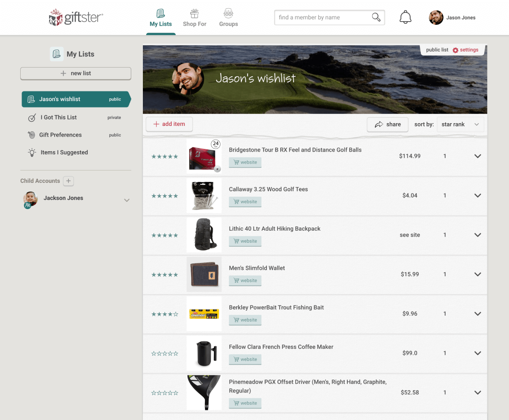The height and width of the screenshot is (420, 509).
Task: Click the Giftster logo
Action: (x=76, y=17)
